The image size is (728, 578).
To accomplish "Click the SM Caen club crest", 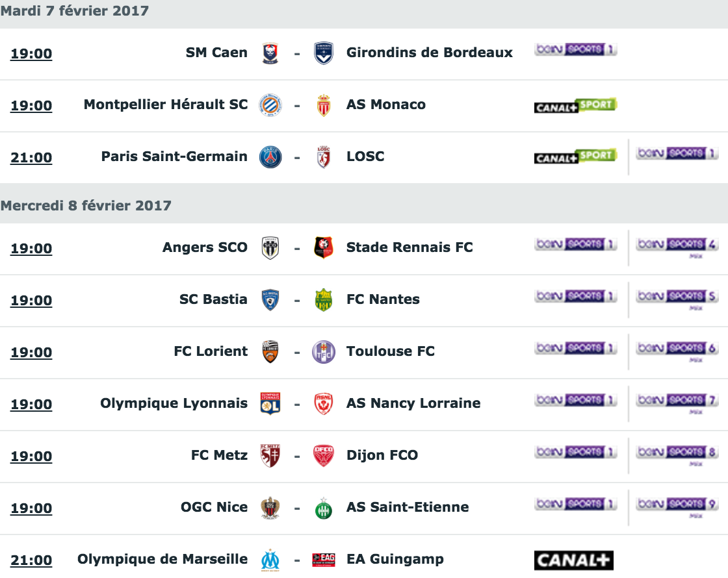I will click(x=270, y=53).
